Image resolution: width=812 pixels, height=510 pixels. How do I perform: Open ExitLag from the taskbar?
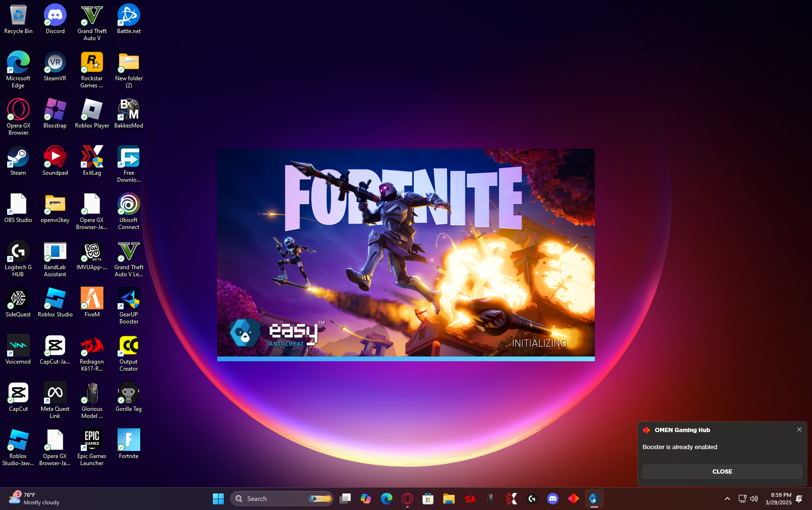[x=511, y=499]
